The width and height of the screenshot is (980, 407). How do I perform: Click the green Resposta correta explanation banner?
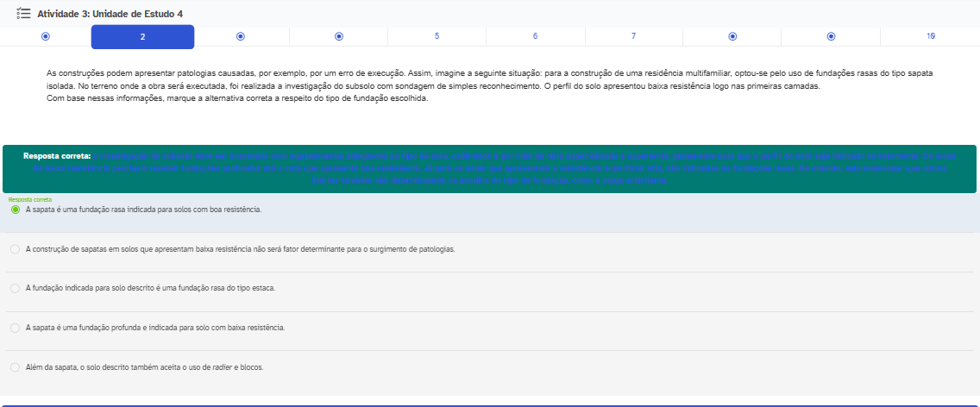pos(489,168)
